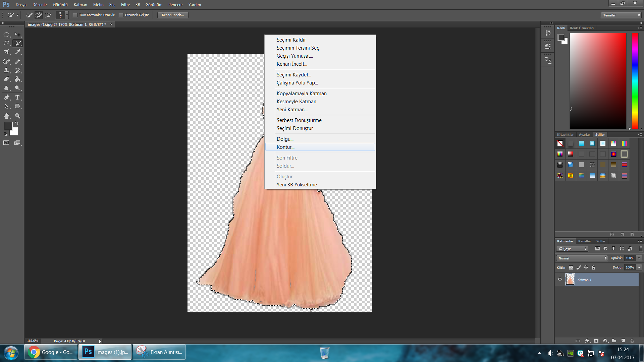Open Google Chrome from the taskbar

click(x=50, y=352)
